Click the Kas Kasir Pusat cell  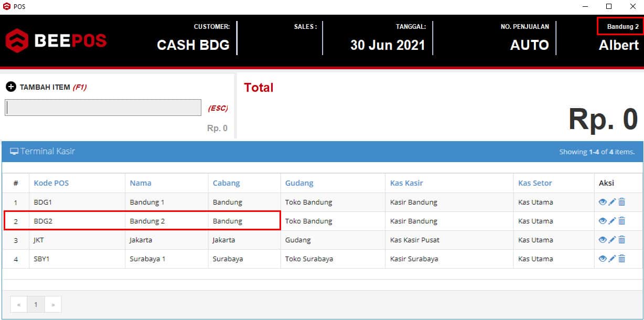point(449,240)
